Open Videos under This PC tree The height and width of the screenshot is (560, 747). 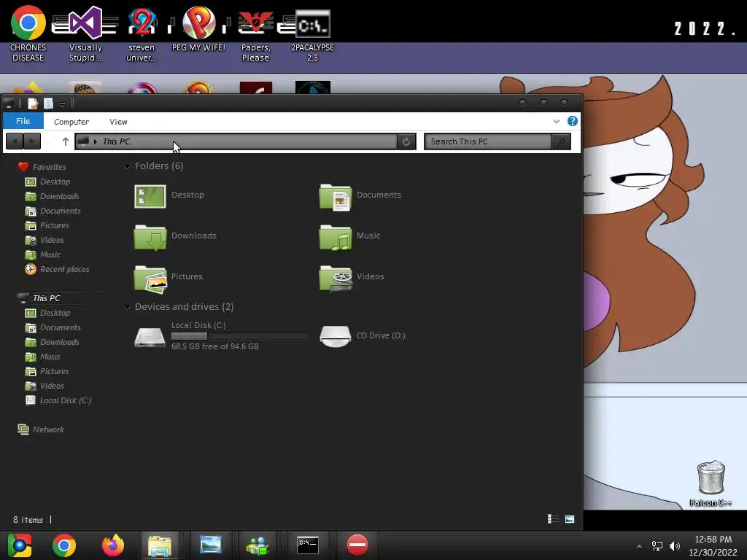click(x=52, y=386)
